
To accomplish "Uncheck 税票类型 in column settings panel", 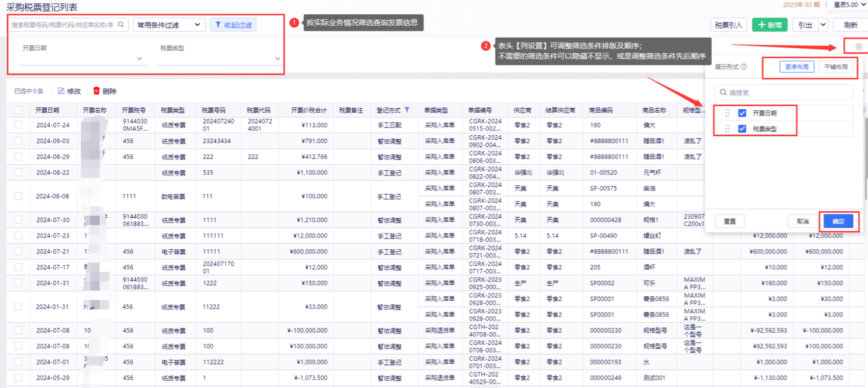I will [742, 129].
